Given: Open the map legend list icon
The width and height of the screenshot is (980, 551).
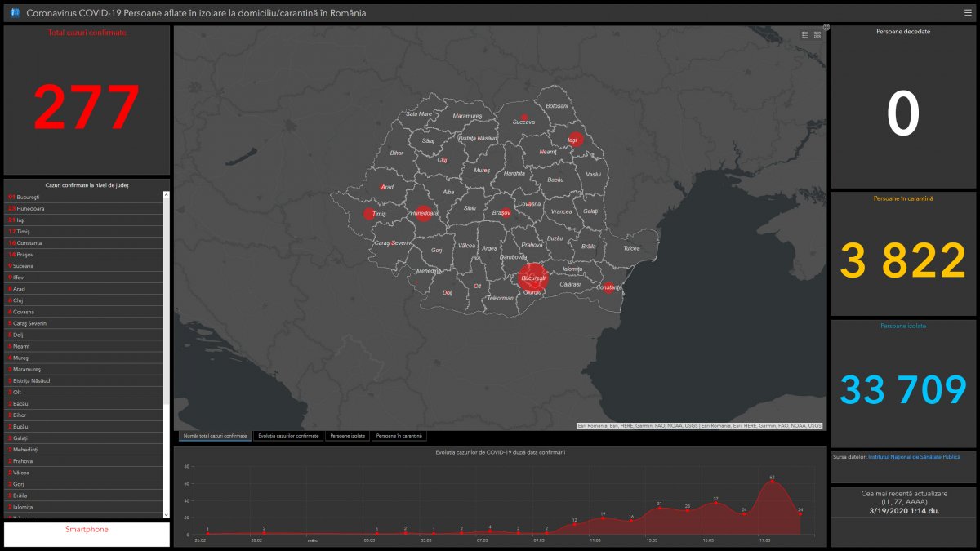Looking at the screenshot, I should point(804,34).
